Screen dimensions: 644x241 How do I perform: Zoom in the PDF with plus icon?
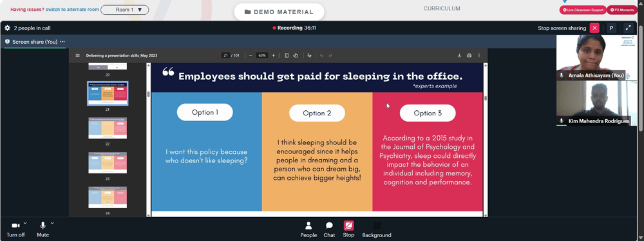pos(274,55)
